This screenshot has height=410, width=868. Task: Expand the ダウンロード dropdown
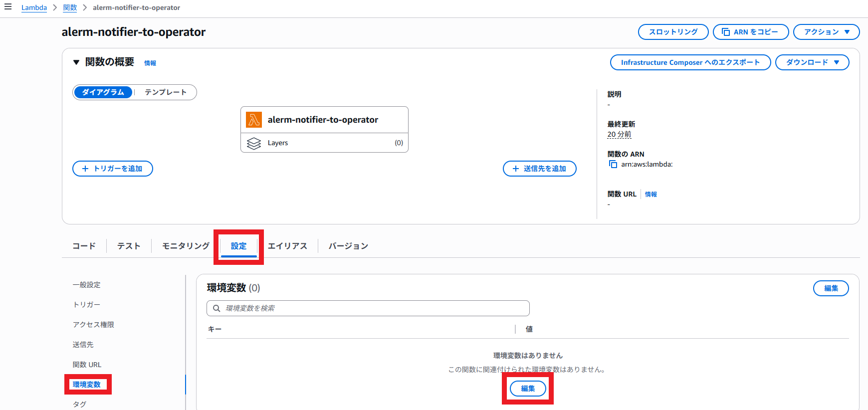812,62
